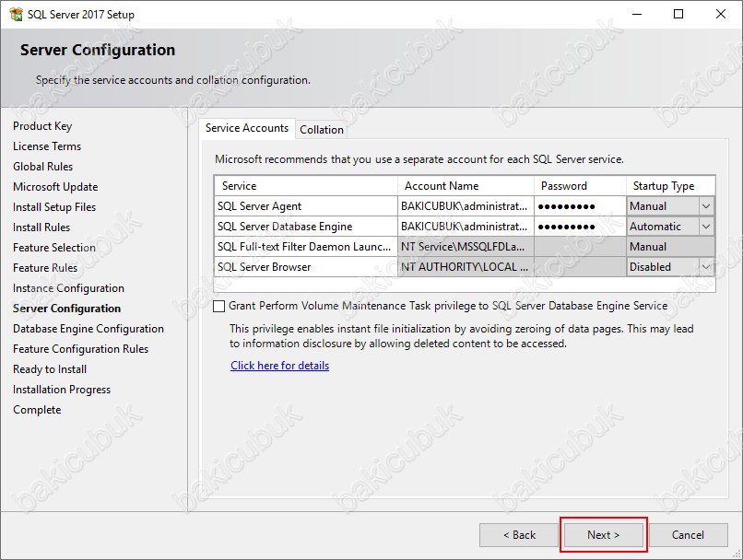
Task: Select Microsoft Update step in sidebar
Action: [x=55, y=187]
